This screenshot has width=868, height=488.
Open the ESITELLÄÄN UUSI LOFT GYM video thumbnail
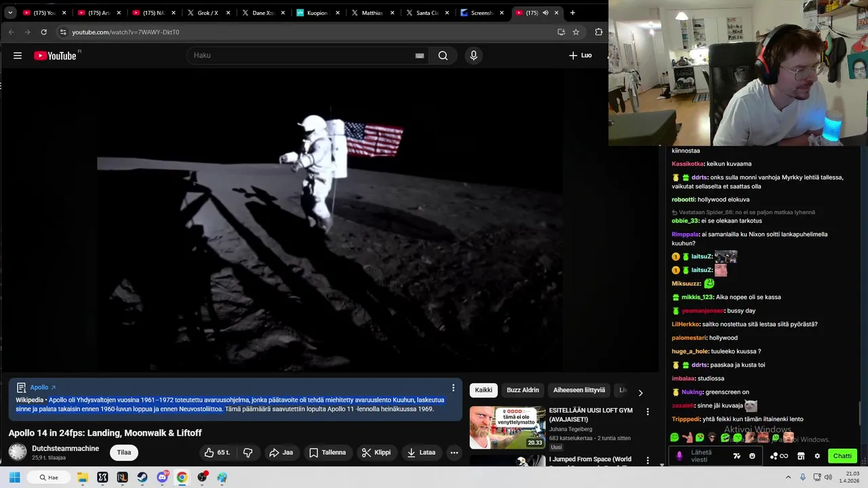[x=507, y=427]
